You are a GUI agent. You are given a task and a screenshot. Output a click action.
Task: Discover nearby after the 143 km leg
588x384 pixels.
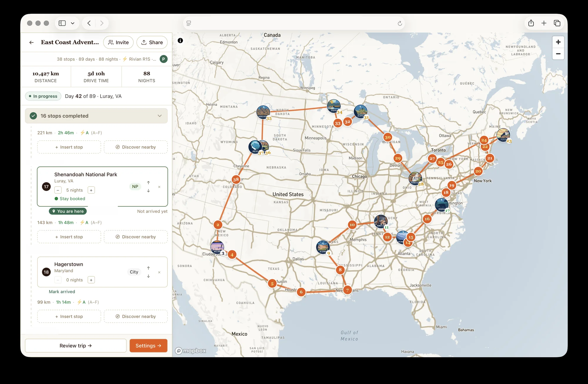(x=136, y=237)
